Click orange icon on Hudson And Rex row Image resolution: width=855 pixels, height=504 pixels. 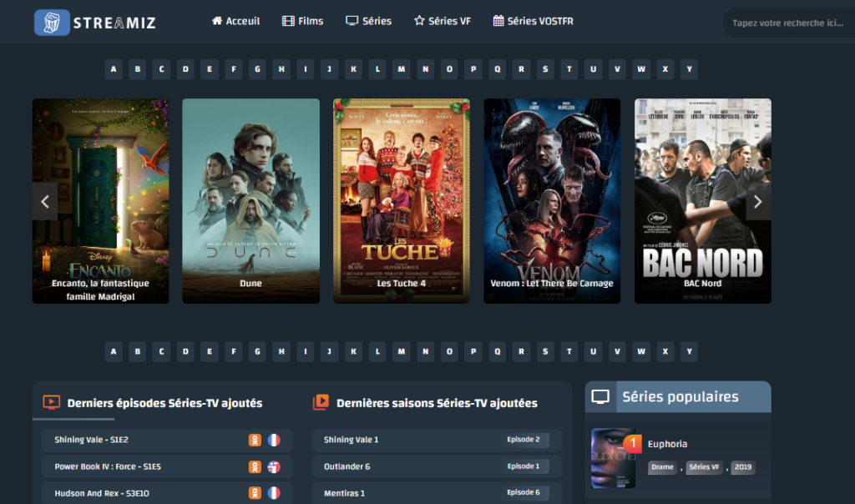point(255,493)
